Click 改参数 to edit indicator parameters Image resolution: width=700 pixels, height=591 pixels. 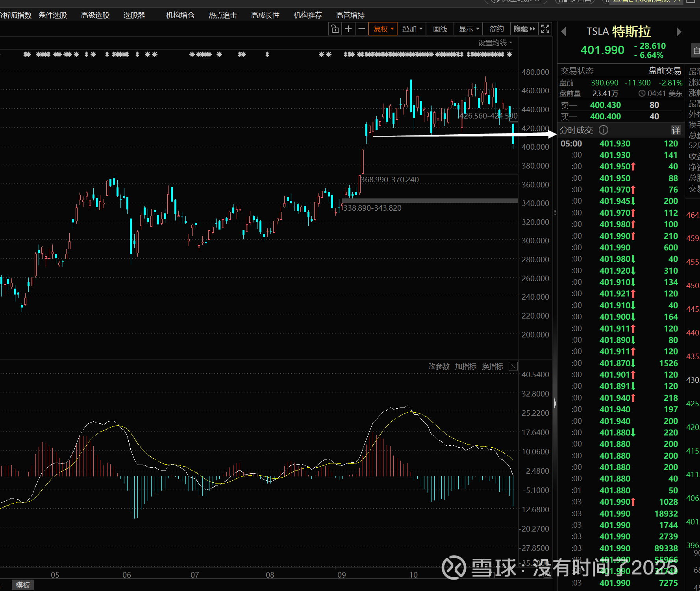[x=439, y=367]
